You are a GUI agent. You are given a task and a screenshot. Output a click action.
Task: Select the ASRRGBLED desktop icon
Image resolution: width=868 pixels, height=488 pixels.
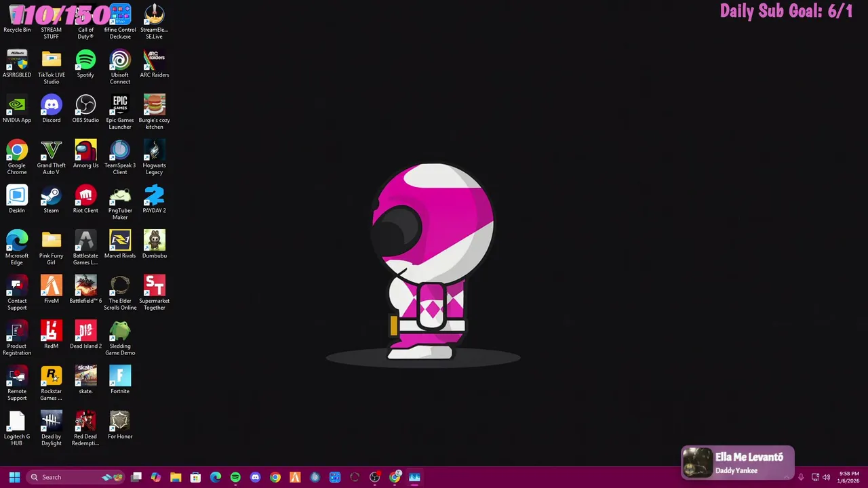pyautogui.click(x=17, y=64)
